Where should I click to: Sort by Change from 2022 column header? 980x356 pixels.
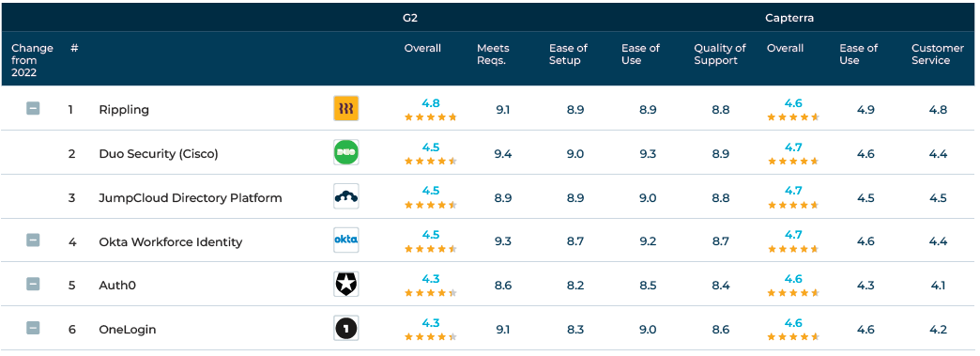tap(32, 60)
